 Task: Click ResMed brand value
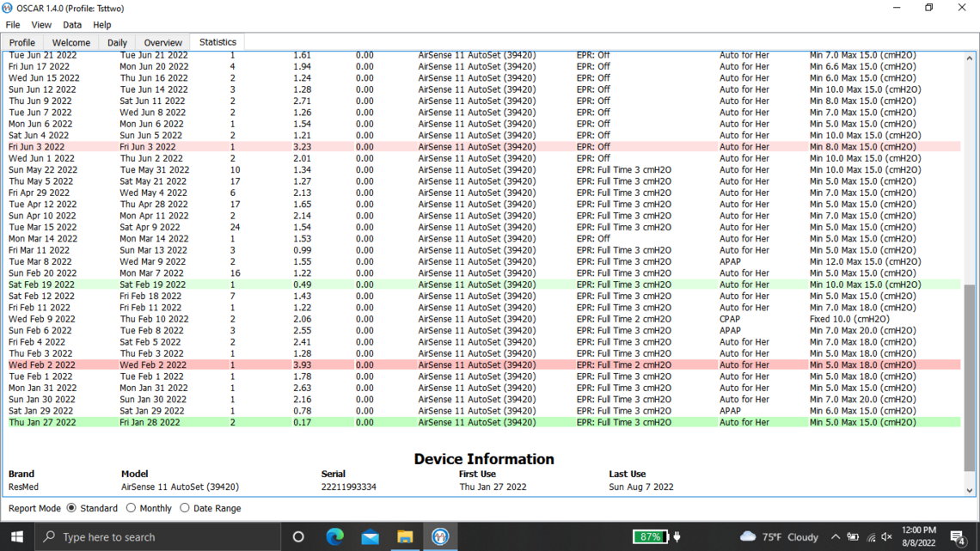tap(23, 487)
